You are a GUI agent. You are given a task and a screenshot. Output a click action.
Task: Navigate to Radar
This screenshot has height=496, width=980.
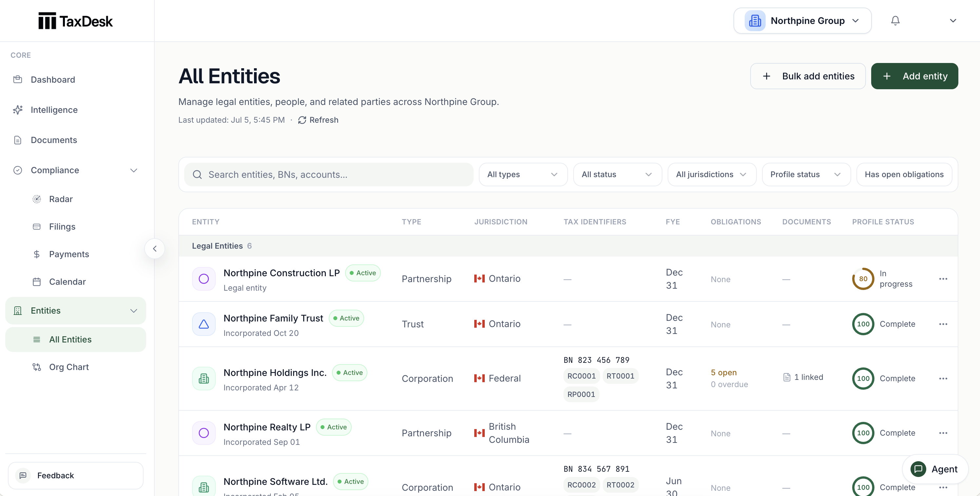pyautogui.click(x=75, y=199)
